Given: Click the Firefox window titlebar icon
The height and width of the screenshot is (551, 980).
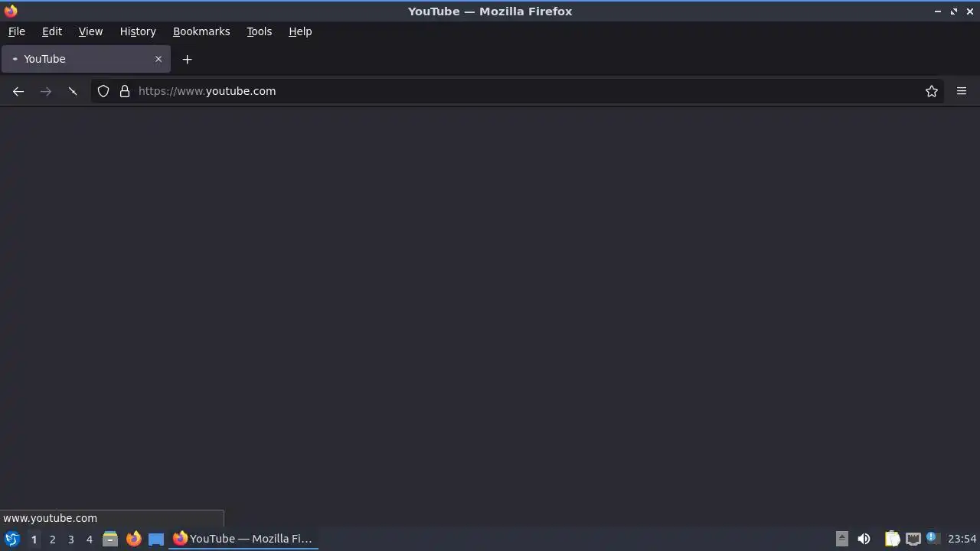Looking at the screenshot, I should tap(11, 11).
